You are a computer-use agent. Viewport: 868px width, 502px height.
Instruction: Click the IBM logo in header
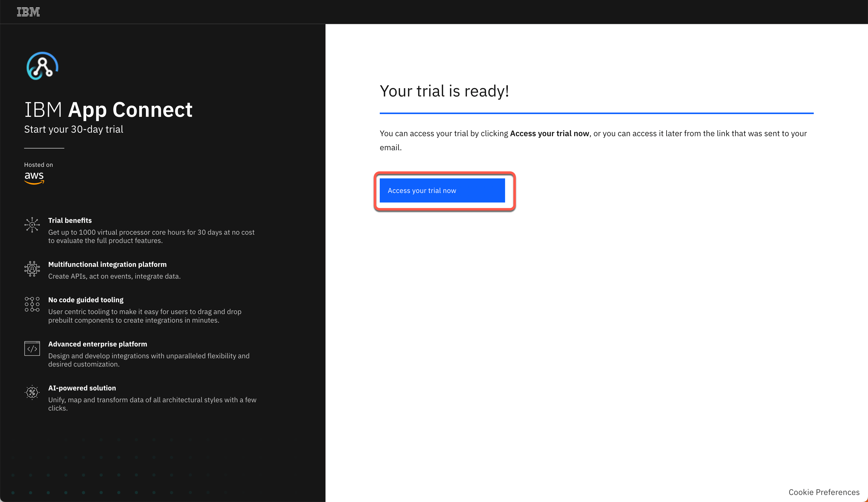[x=28, y=12]
